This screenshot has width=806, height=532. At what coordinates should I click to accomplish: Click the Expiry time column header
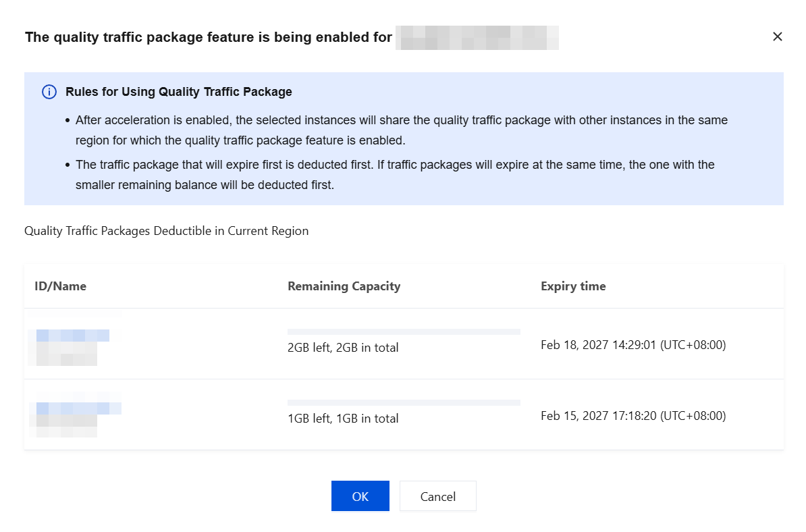tap(573, 286)
